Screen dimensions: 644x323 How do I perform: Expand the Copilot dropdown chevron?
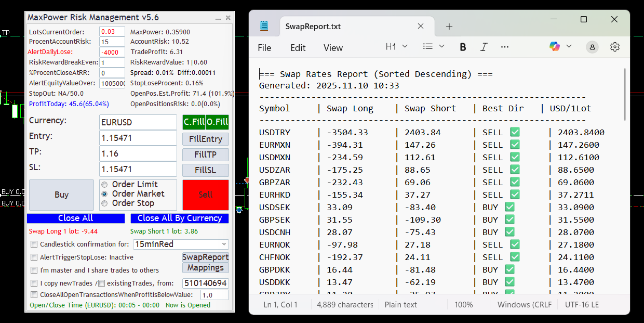(569, 46)
